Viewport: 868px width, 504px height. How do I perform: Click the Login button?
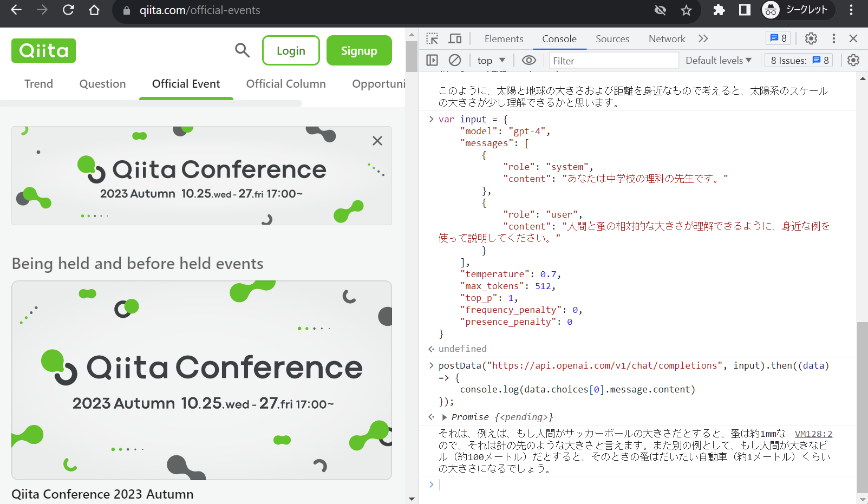pos(291,50)
